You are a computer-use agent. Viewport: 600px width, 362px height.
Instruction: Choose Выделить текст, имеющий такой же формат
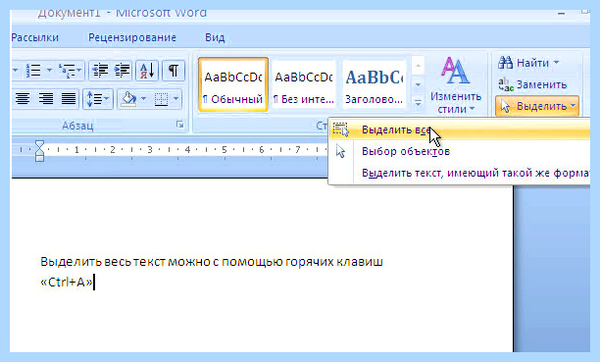point(460,173)
